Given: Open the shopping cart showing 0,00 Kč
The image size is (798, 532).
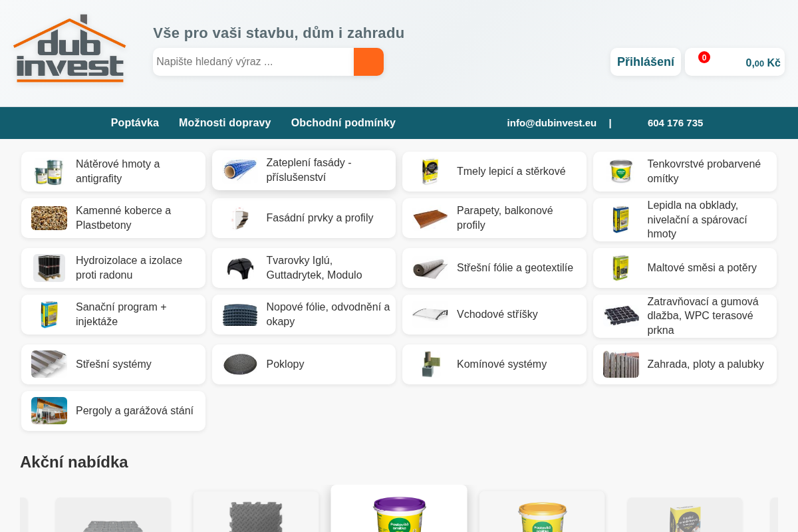Looking at the screenshot, I should click(735, 62).
